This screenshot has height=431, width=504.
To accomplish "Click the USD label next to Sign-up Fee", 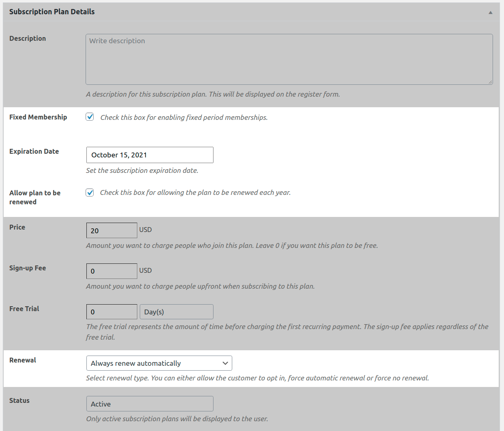I will [x=145, y=270].
